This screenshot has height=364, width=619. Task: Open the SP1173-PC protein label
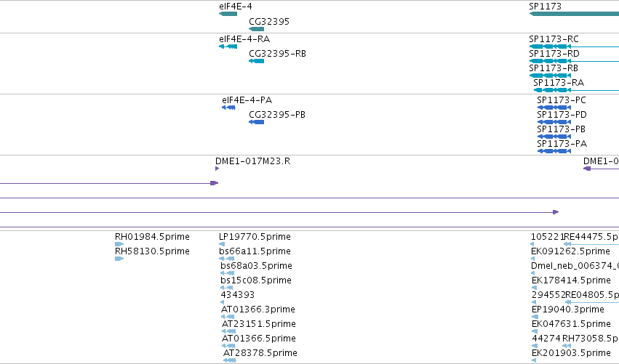pos(561,100)
